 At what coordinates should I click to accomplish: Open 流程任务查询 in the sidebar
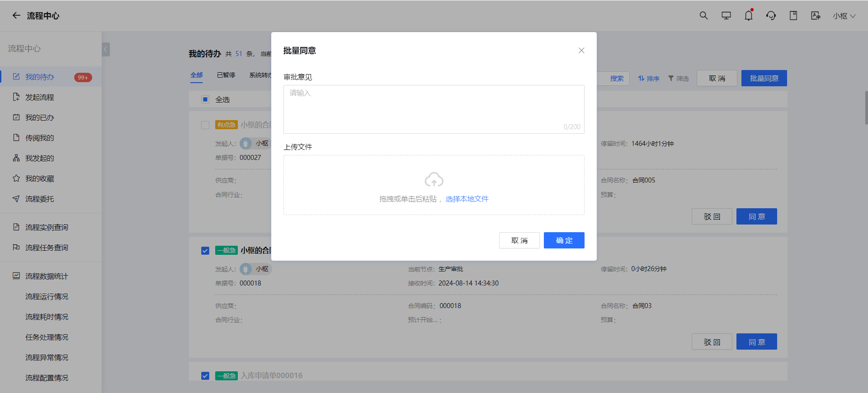[x=51, y=248]
